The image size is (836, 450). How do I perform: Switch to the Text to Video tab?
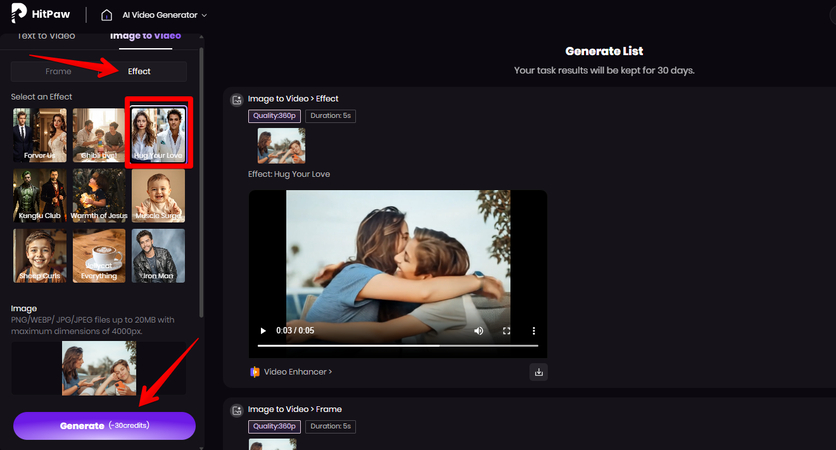[x=47, y=36]
